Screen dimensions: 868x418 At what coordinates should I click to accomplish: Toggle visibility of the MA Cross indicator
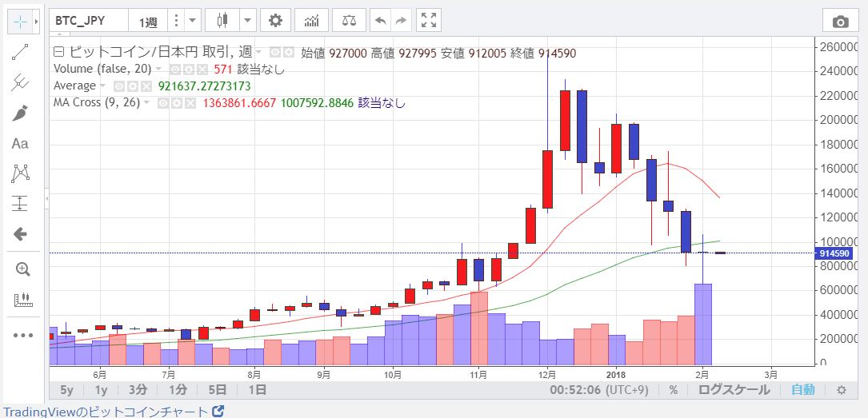point(163,103)
